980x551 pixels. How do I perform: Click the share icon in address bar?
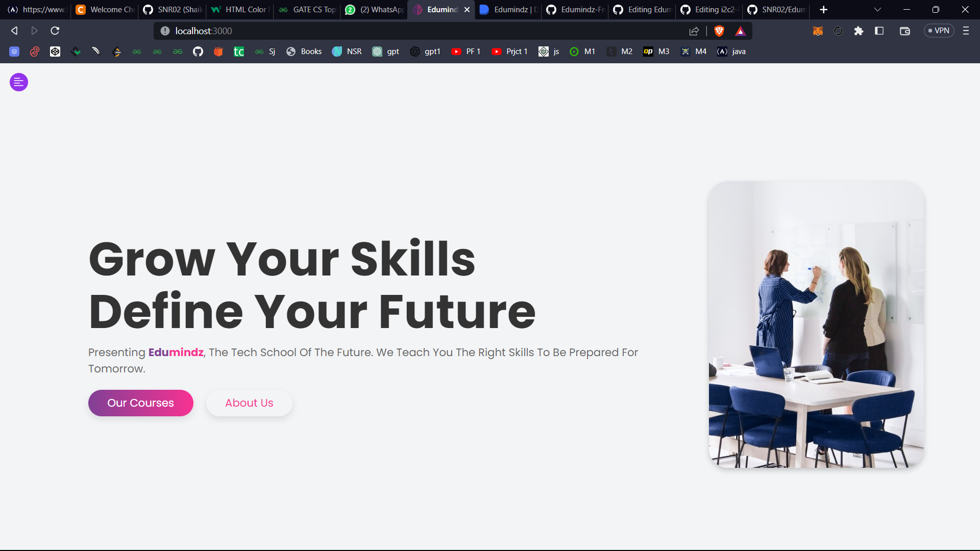coord(694,31)
